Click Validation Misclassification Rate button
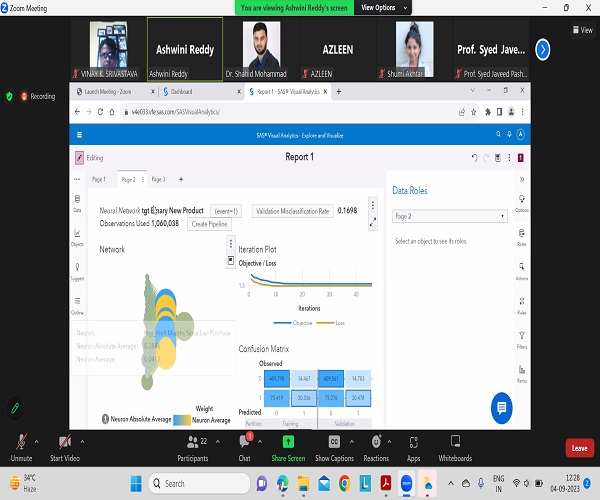600x500 pixels. click(x=292, y=211)
